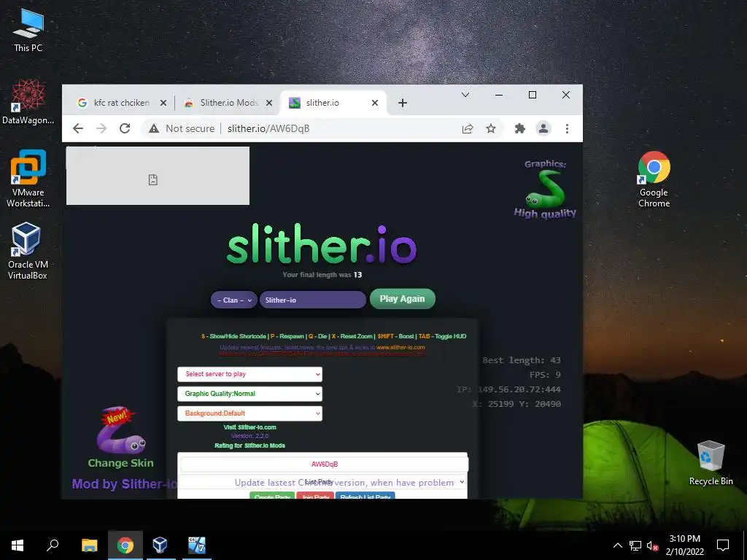Reload the slither.io page
Image resolution: width=747 pixels, height=560 pixels.
(x=125, y=128)
